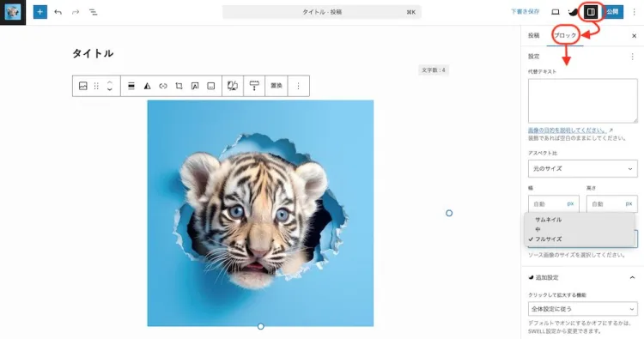Open the document overview list icon
Image resolution: width=644 pixels, height=339 pixels.
[94, 12]
